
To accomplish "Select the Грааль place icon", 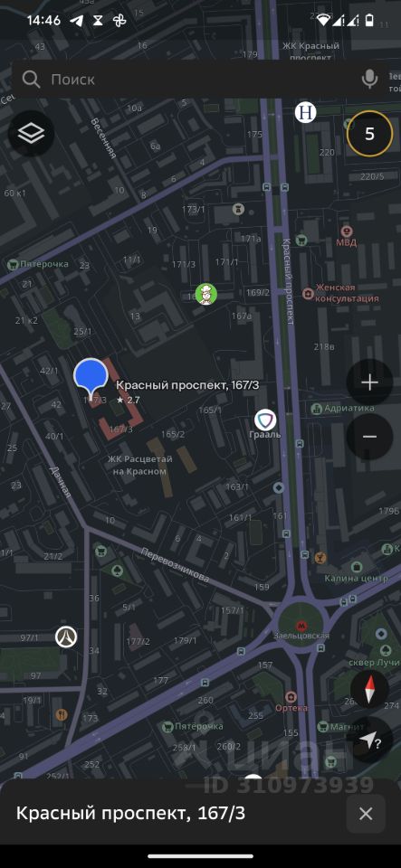I will coord(265,420).
